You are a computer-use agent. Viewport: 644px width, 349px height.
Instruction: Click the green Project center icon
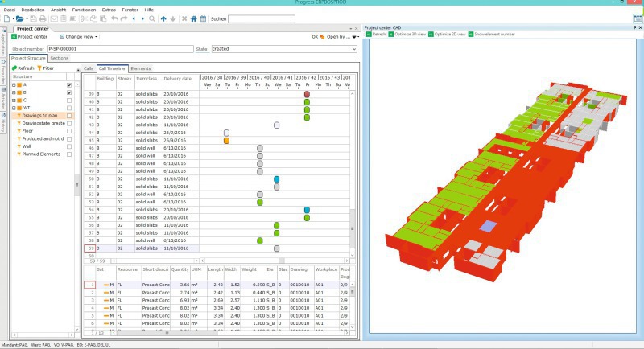14,37
